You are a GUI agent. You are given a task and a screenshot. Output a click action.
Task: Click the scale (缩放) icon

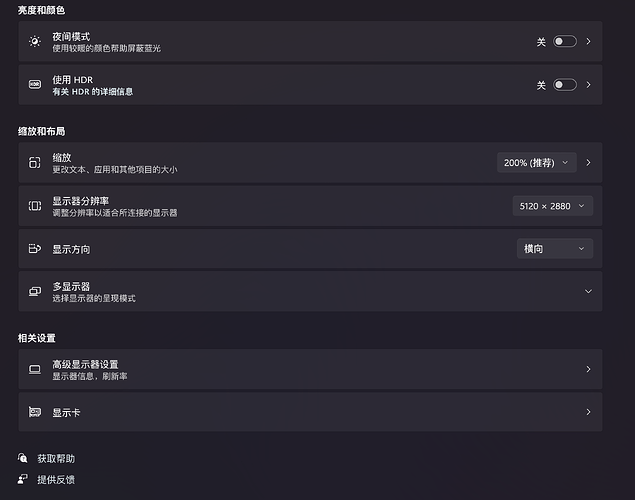[x=35, y=163]
